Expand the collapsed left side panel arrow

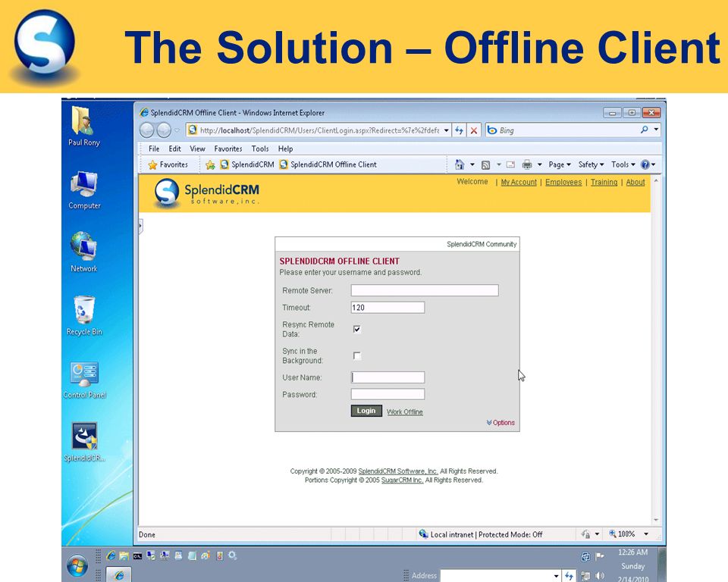coord(140,226)
